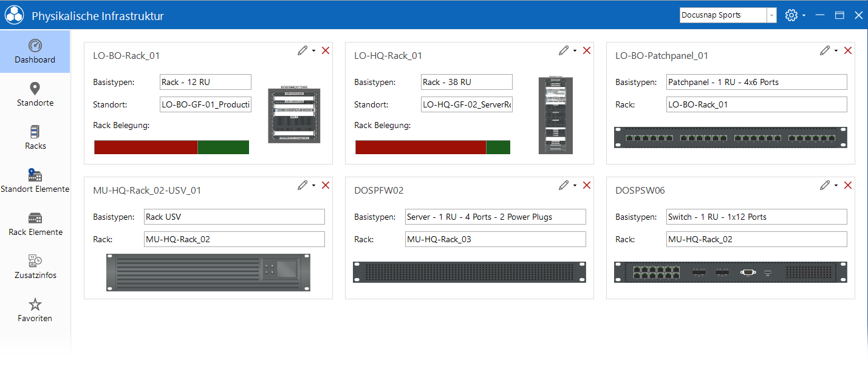
Task: Click the LO-BO-GF-01_Producti Standort field
Action: click(205, 104)
